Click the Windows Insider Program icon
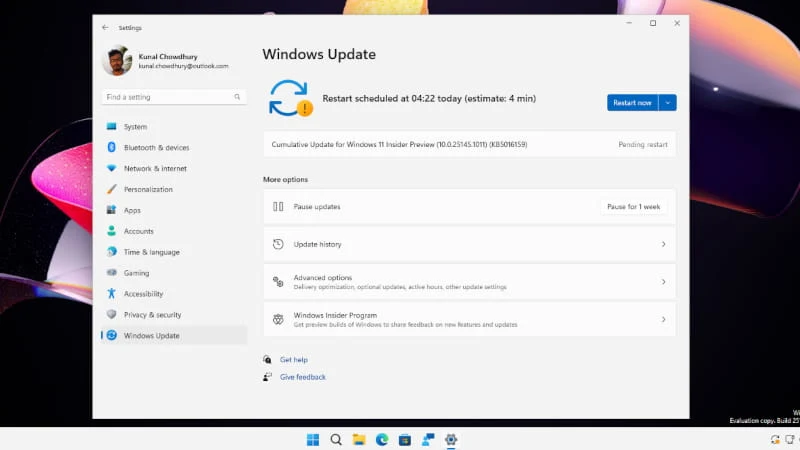 tap(278, 319)
